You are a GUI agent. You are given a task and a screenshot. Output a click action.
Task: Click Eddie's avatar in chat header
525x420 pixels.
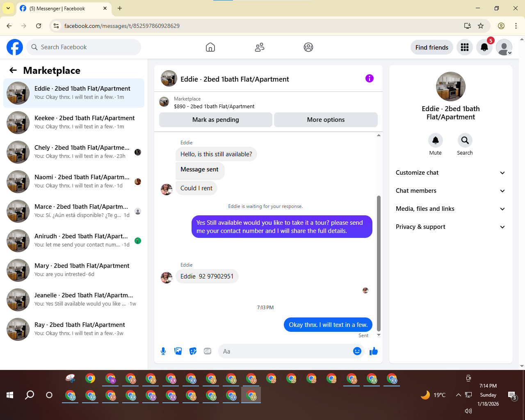[x=169, y=78]
